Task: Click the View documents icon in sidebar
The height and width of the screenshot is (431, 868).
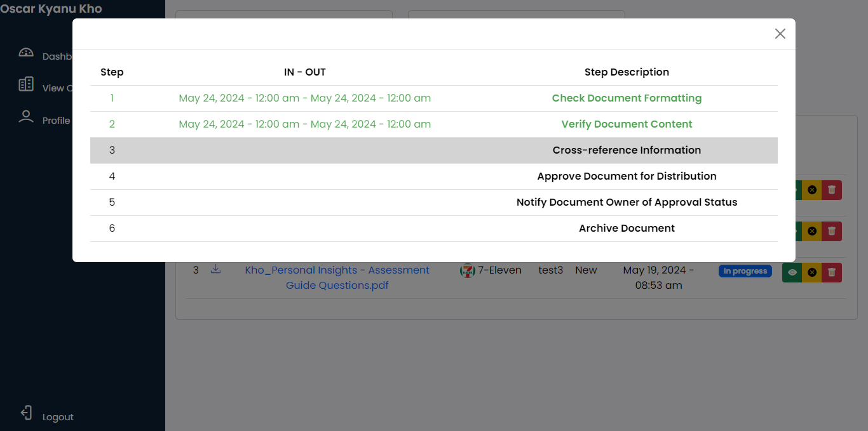Action: point(26,84)
